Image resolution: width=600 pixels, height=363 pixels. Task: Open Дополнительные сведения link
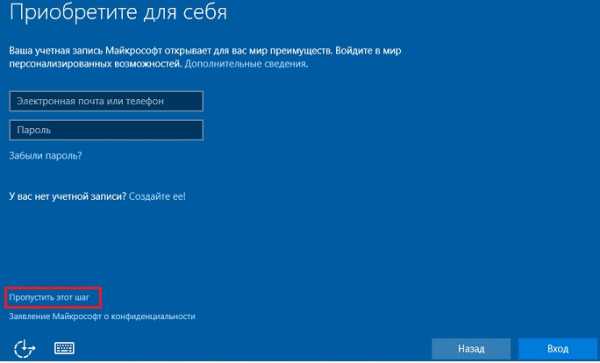245,64
